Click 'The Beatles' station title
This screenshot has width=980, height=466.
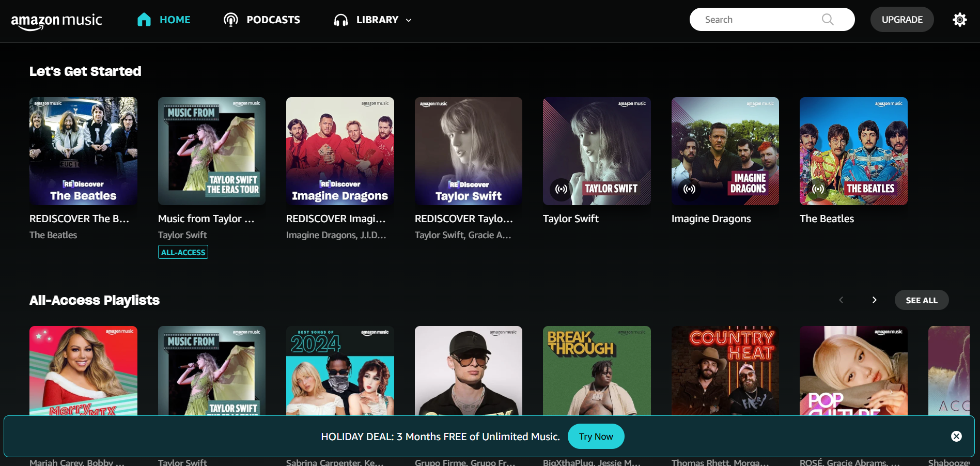pyautogui.click(x=827, y=219)
